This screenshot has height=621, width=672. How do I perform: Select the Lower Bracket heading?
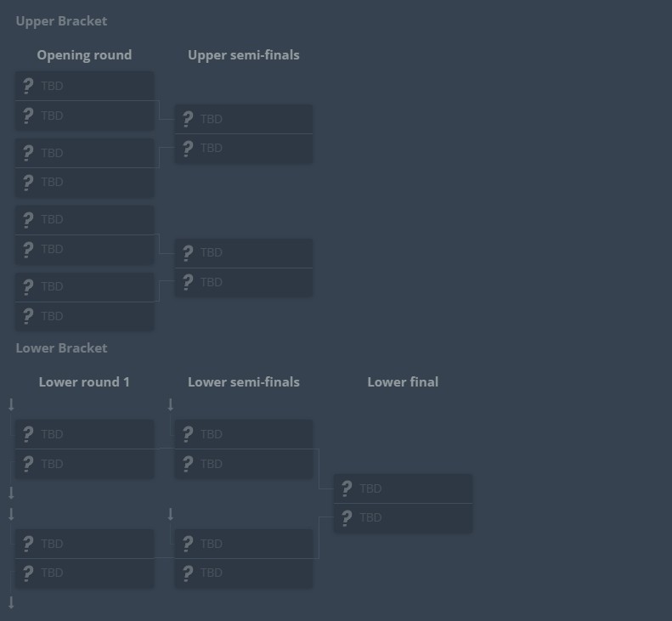(61, 348)
